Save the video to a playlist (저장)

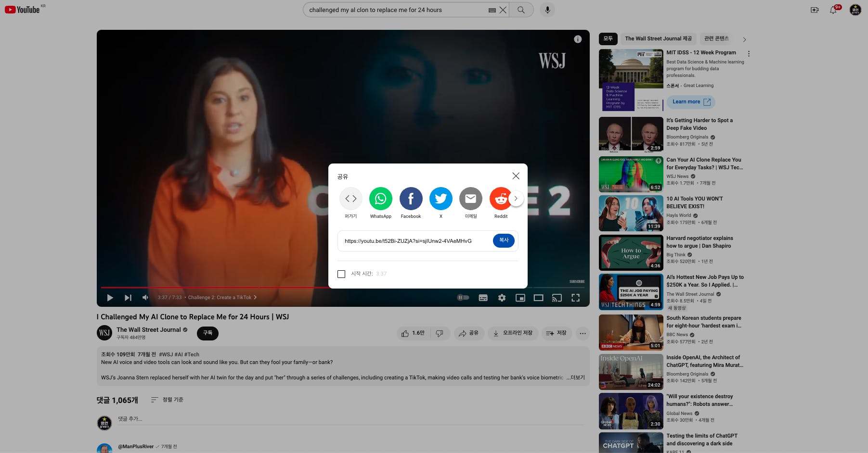coord(557,333)
